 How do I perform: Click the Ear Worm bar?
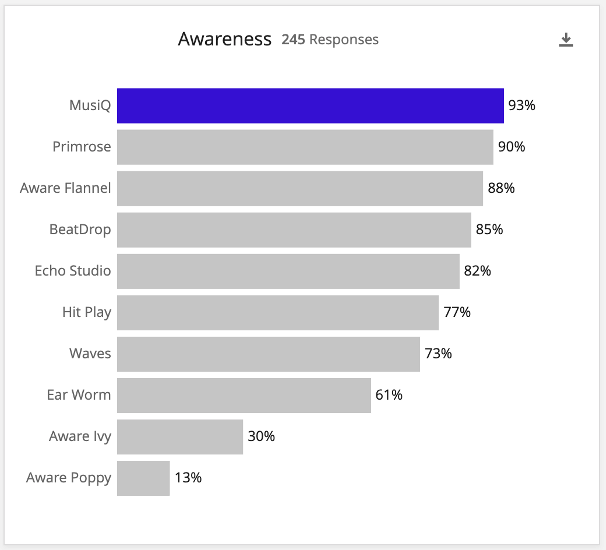click(244, 395)
